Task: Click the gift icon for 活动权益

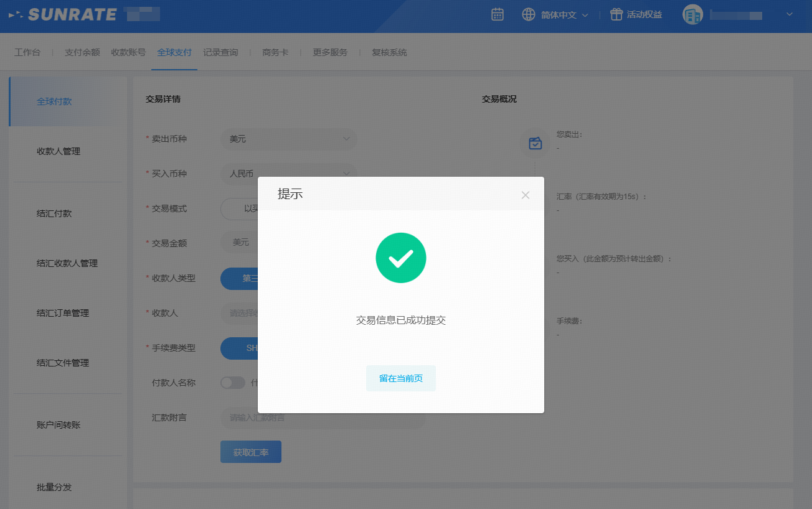Action: pos(616,14)
